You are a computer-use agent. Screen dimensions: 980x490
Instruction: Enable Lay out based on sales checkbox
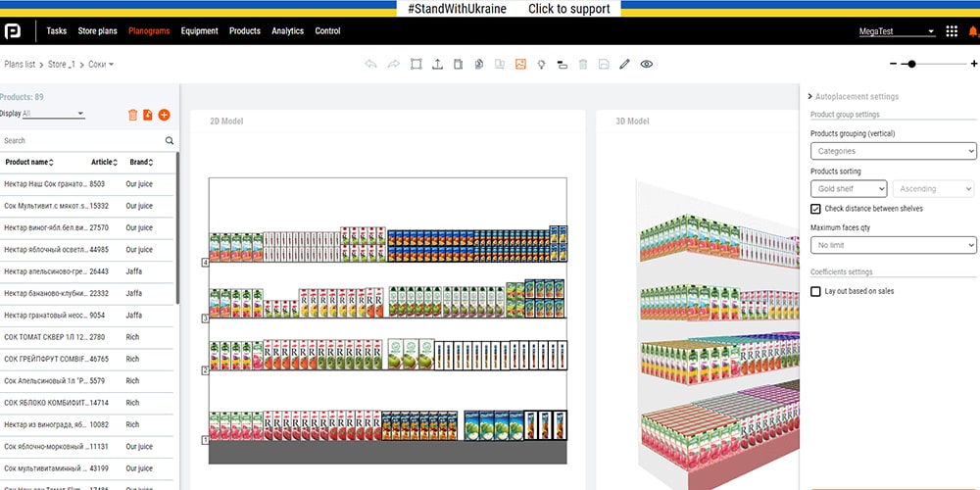tap(816, 291)
